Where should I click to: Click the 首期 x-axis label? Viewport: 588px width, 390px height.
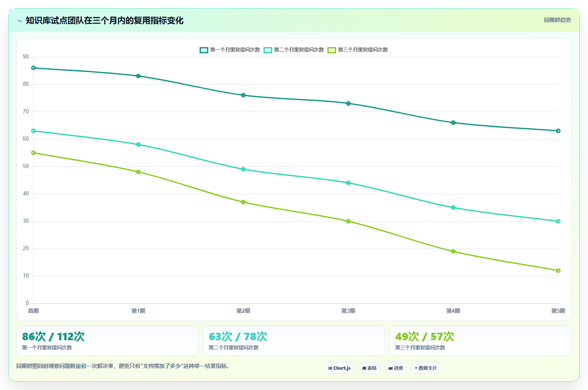click(x=33, y=311)
